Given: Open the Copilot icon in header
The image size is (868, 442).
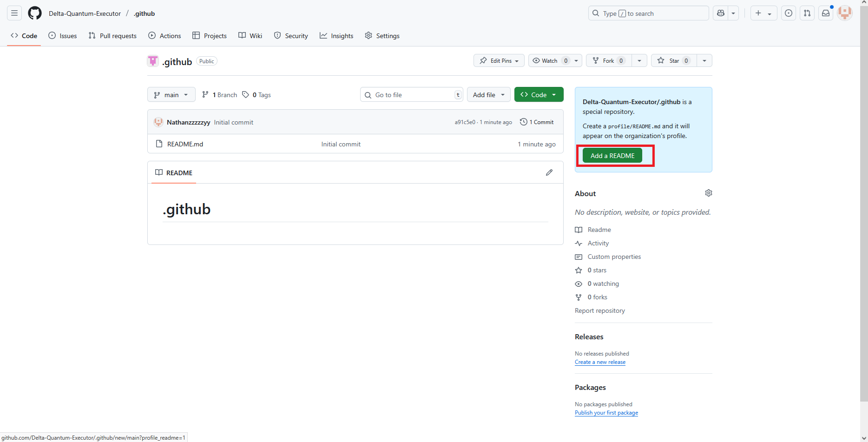Looking at the screenshot, I should 721,13.
